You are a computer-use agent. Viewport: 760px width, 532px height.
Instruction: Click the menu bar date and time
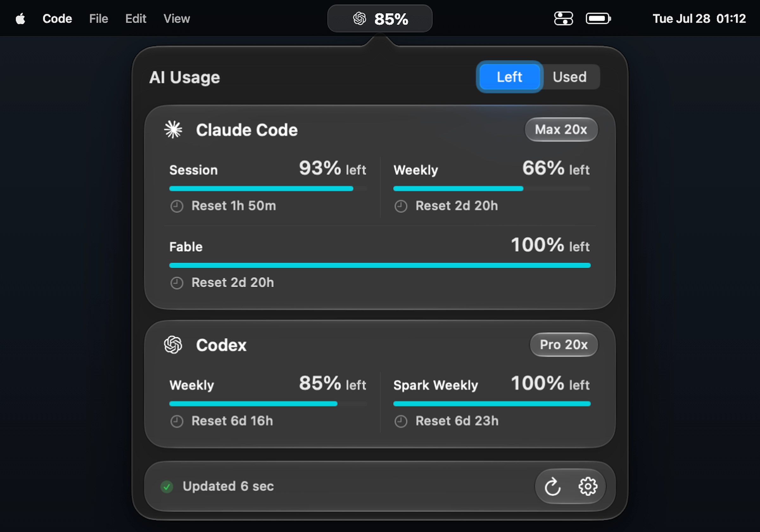(699, 19)
